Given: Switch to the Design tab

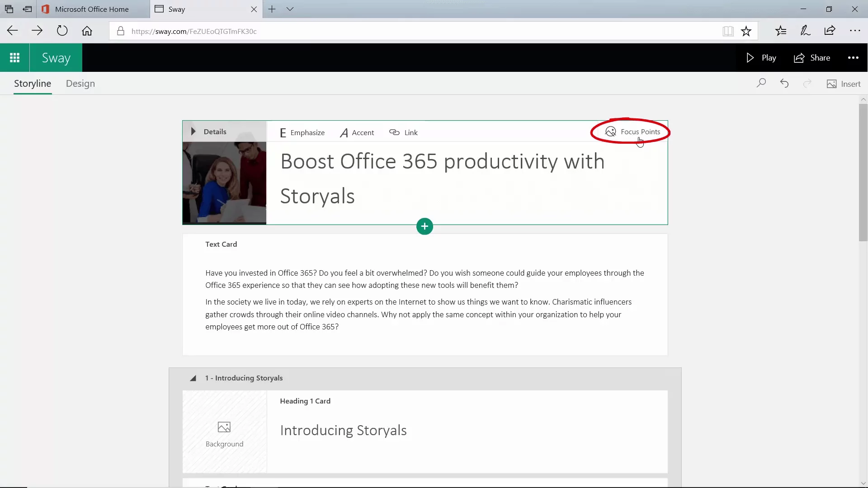Looking at the screenshot, I should coord(80,84).
